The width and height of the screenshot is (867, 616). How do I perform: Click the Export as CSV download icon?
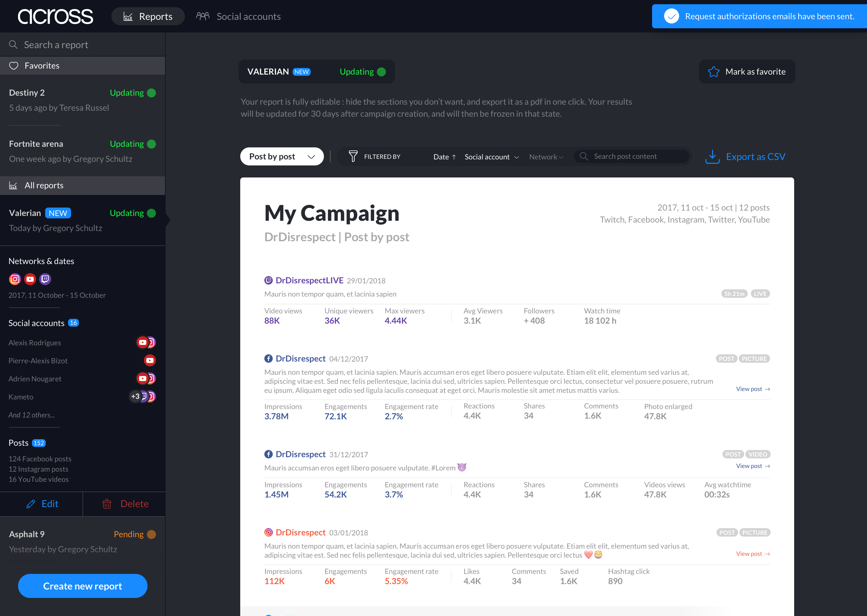click(x=712, y=156)
